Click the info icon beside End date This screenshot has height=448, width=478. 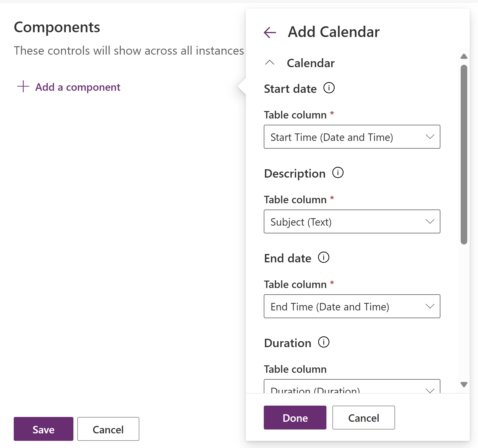point(323,257)
